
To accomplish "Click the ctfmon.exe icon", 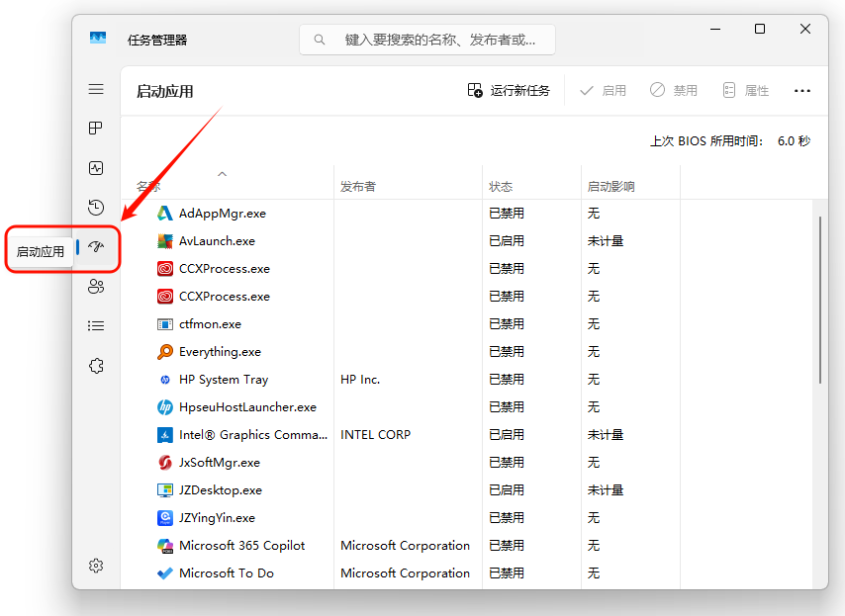I will pos(165,324).
